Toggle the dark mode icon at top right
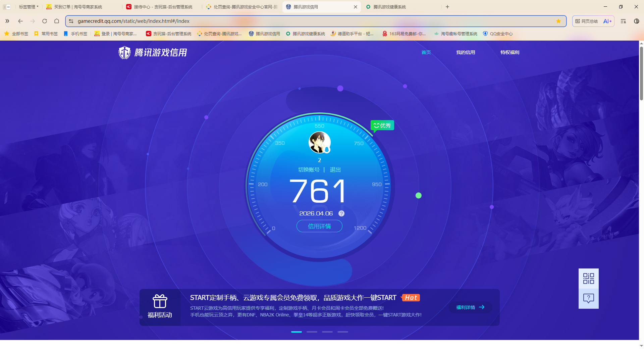Screen dimensions: 644x349 pos(636,21)
